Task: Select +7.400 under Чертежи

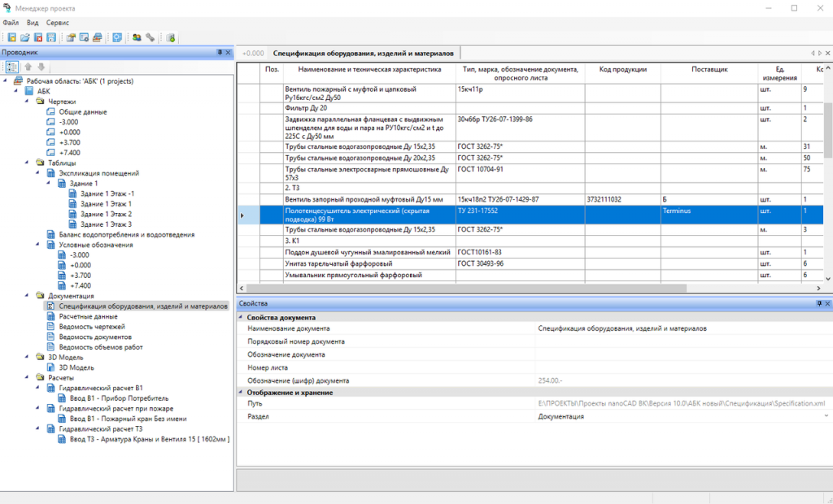Action: 70,153
